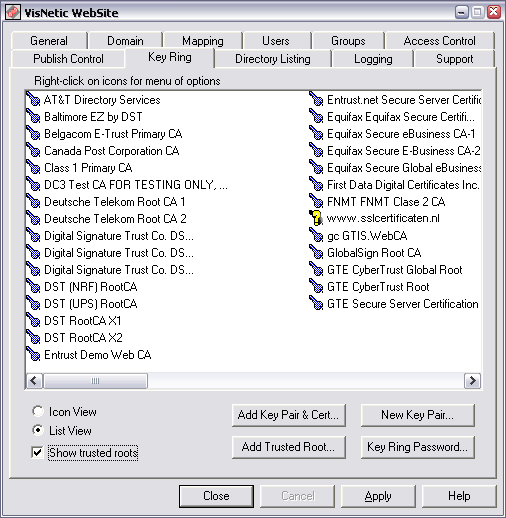This screenshot has width=506, height=518.
Task: Click key icon for GTE Secure Server Certification
Action: pos(316,303)
